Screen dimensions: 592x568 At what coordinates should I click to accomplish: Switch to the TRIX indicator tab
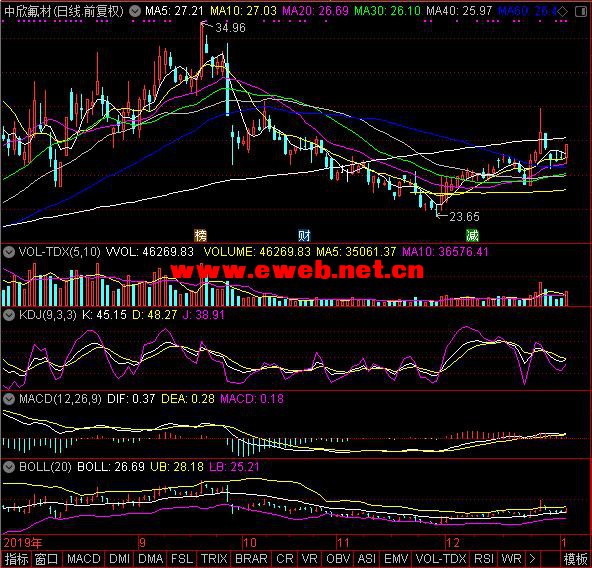[x=214, y=559]
